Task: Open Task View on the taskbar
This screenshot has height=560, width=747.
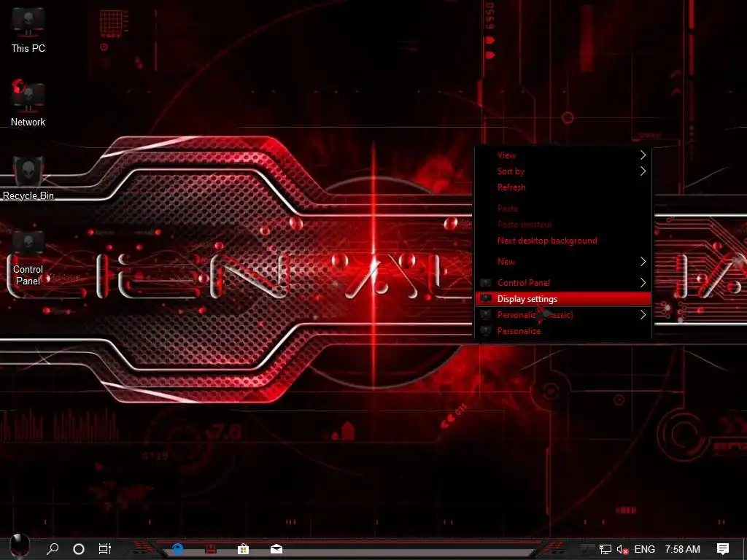Action: 105,549
